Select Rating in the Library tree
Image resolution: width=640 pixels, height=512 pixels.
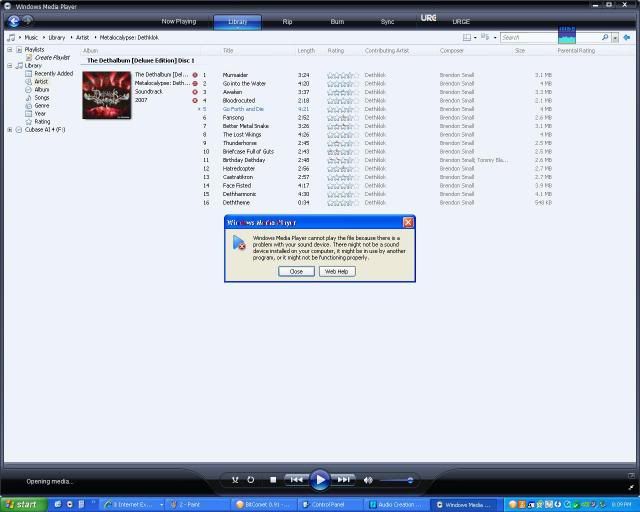(x=42, y=122)
